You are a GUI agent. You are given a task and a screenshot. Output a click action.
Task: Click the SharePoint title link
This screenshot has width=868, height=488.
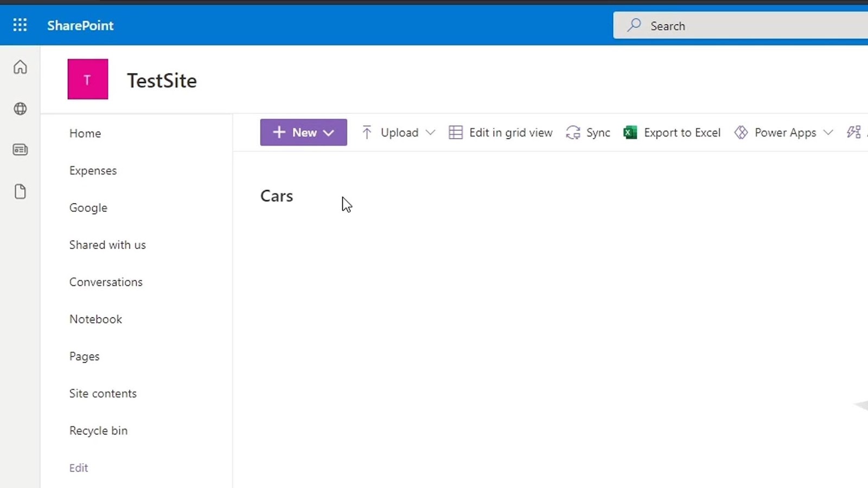(x=80, y=25)
